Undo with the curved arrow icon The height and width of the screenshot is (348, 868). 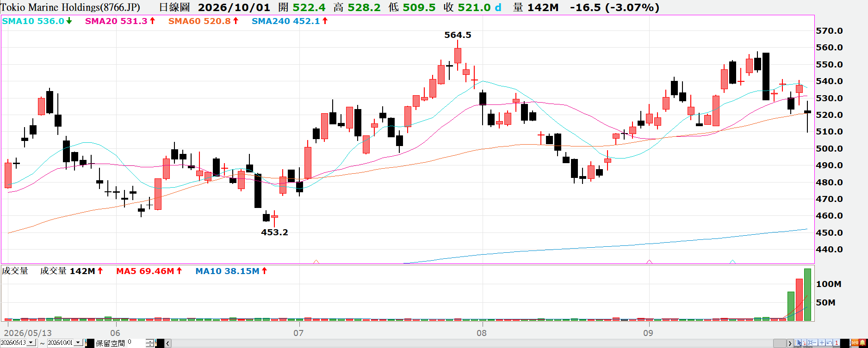pos(829,342)
